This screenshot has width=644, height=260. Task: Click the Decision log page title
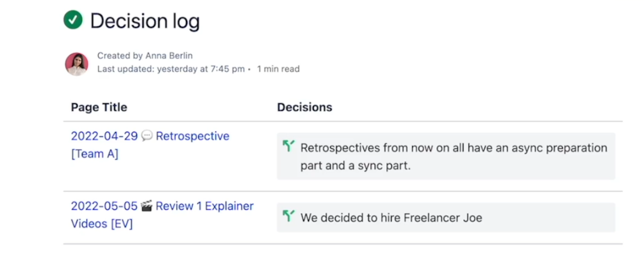(145, 21)
